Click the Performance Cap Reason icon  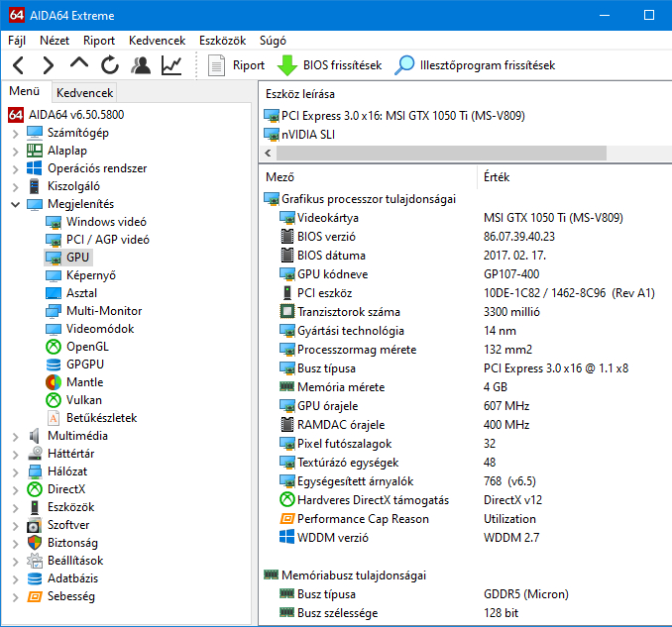(287, 519)
